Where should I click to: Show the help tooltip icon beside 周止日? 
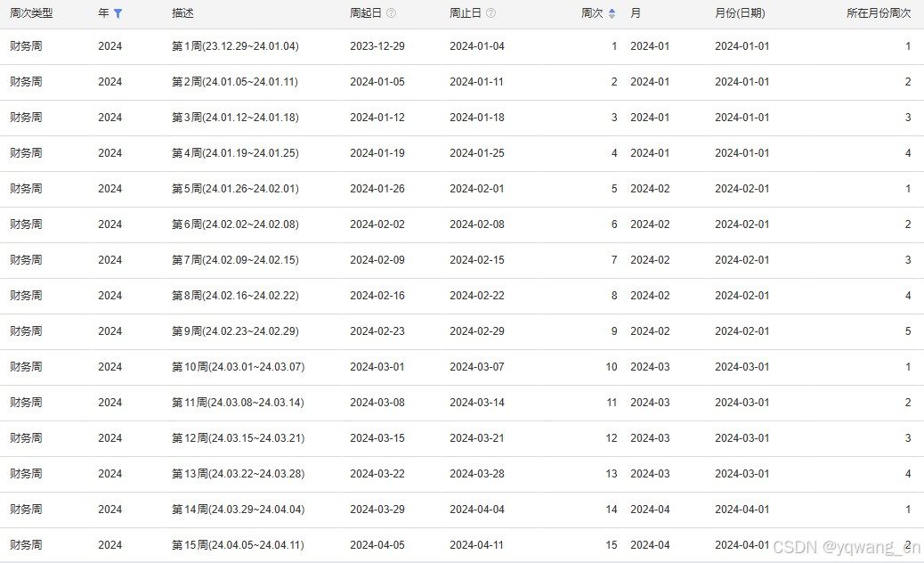[x=490, y=13]
